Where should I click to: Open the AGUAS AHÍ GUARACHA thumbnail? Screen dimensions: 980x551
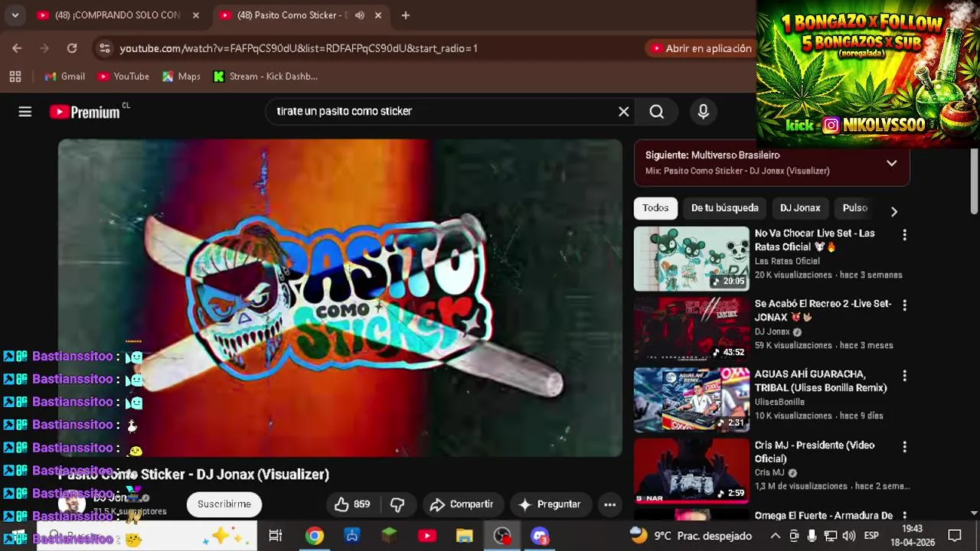coord(691,400)
